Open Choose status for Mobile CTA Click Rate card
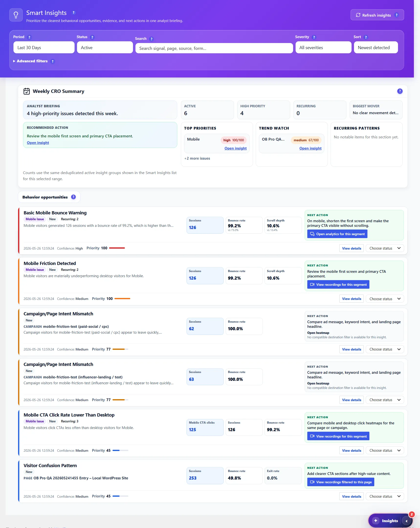 tap(385, 451)
